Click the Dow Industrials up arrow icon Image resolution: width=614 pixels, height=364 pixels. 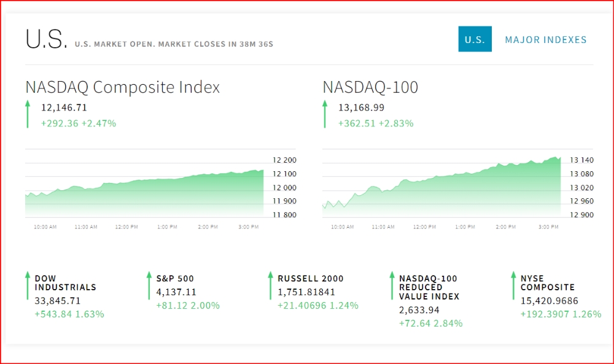coord(28,285)
